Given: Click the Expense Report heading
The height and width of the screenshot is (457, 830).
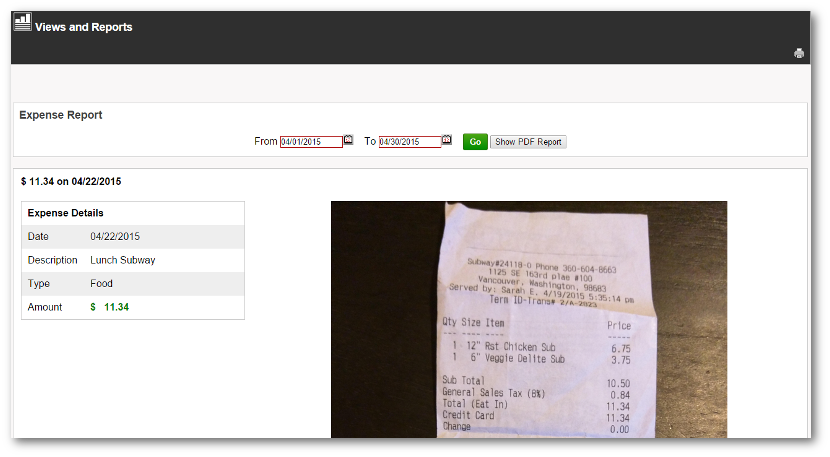Looking at the screenshot, I should 61,115.
